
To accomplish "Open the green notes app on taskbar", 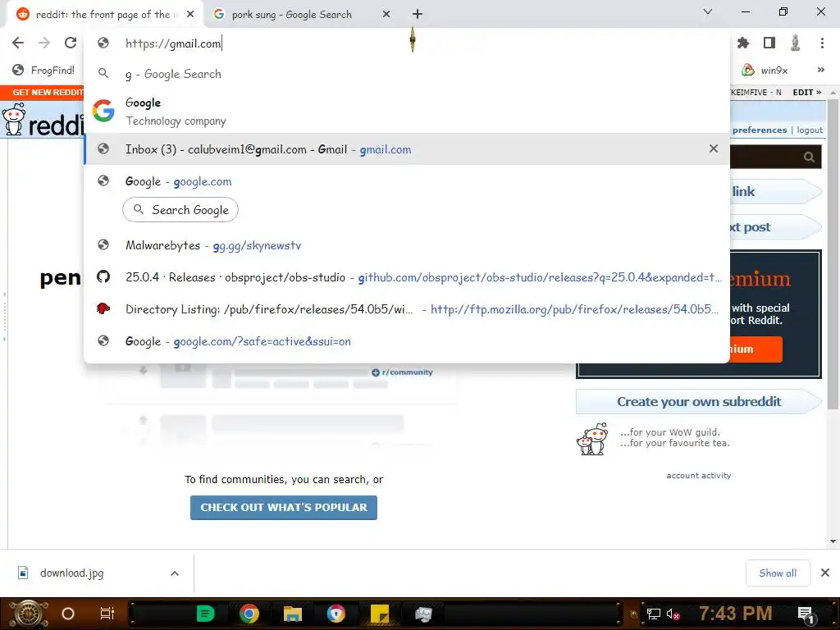I will click(x=205, y=614).
